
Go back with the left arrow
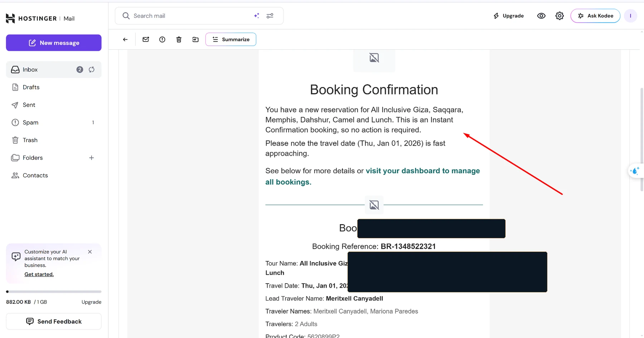[125, 39]
